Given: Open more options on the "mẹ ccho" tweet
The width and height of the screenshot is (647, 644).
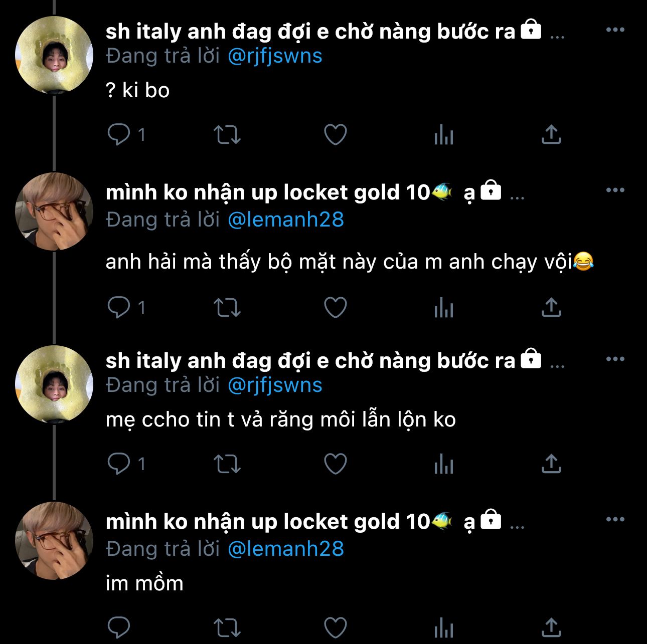Looking at the screenshot, I should (615, 359).
